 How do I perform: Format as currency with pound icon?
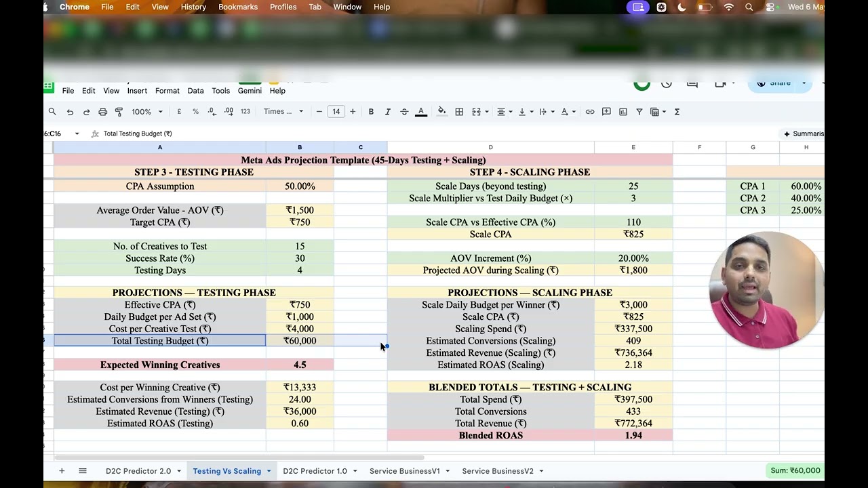pos(179,112)
